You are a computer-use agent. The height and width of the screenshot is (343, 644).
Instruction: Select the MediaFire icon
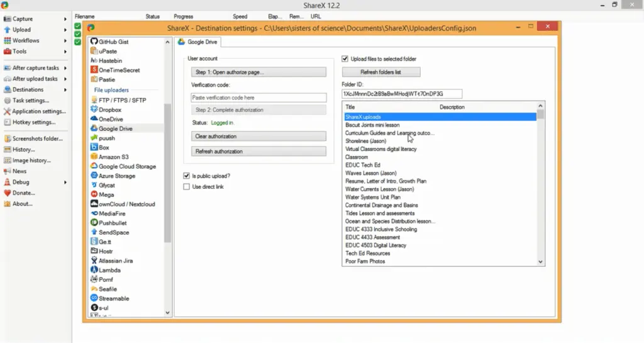[94, 213]
